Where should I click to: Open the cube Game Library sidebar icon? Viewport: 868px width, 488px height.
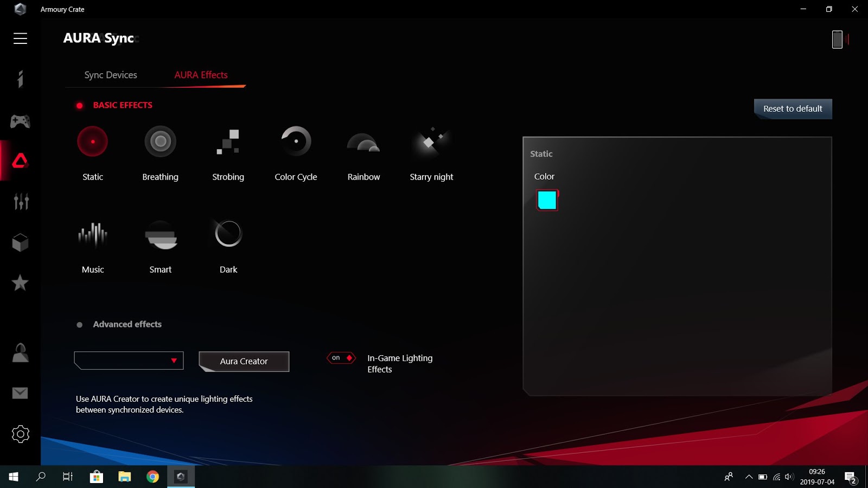pos(20,242)
